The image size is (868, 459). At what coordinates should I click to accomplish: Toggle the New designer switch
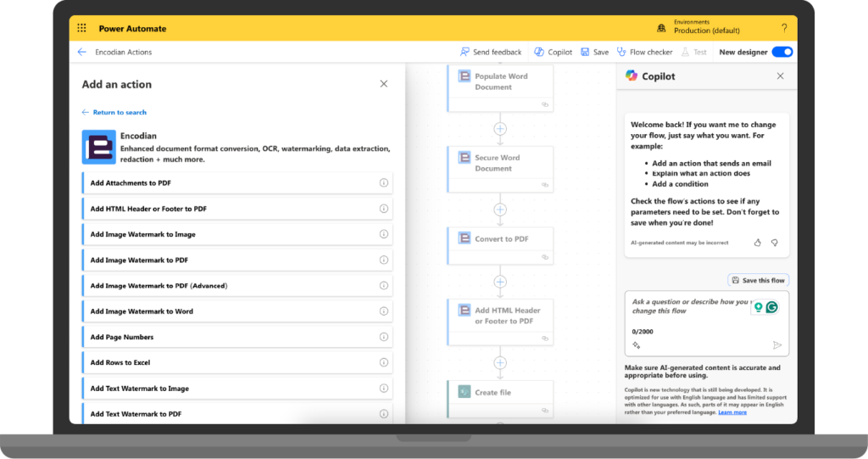[x=782, y=52]
